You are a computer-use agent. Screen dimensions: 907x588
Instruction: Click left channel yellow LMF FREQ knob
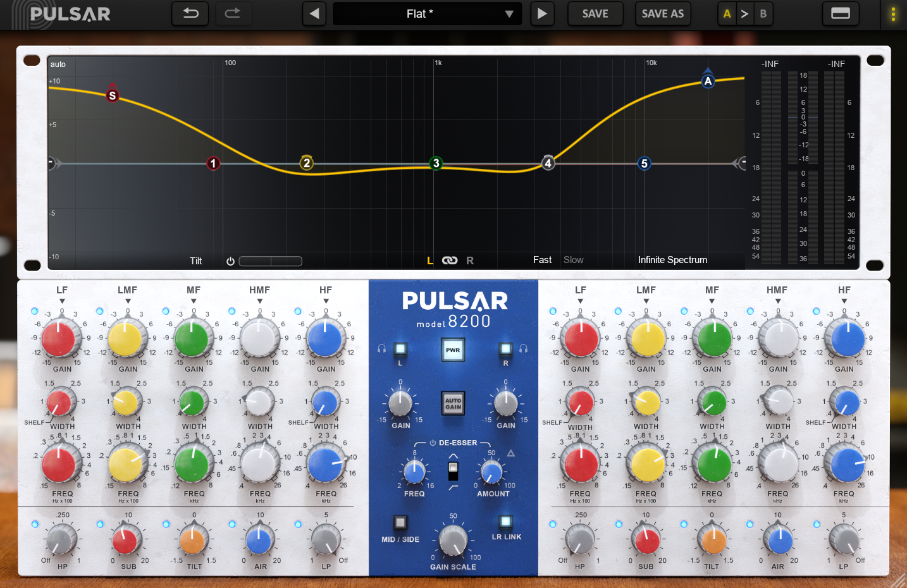click(x=125, y=464)
